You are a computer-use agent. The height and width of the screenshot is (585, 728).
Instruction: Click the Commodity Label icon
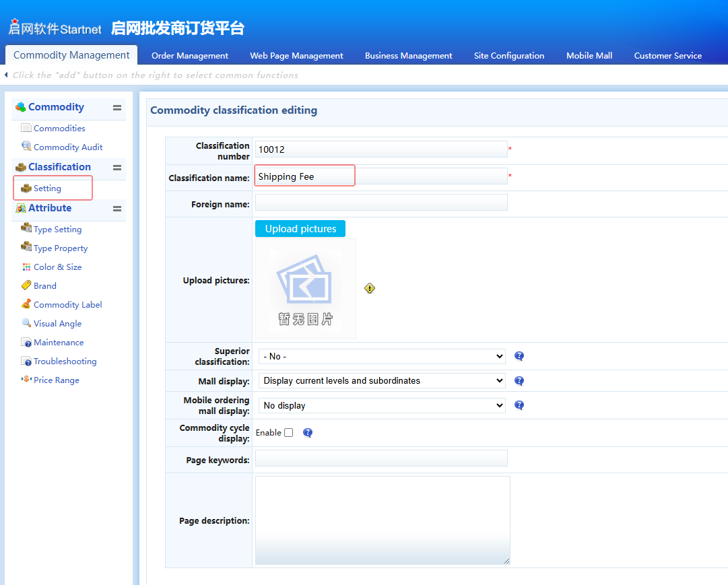click(x=26, y=304)
